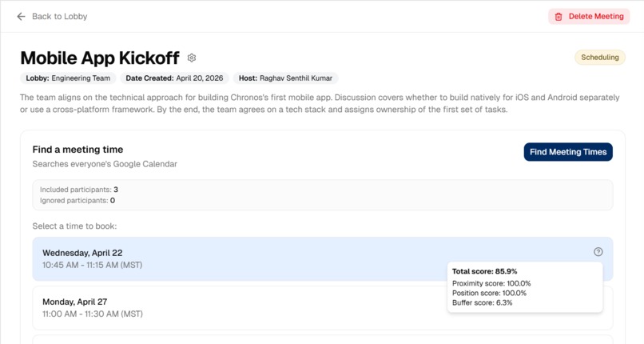
Task: Click Position score: 100.0% line
Action: coord(489,293)
